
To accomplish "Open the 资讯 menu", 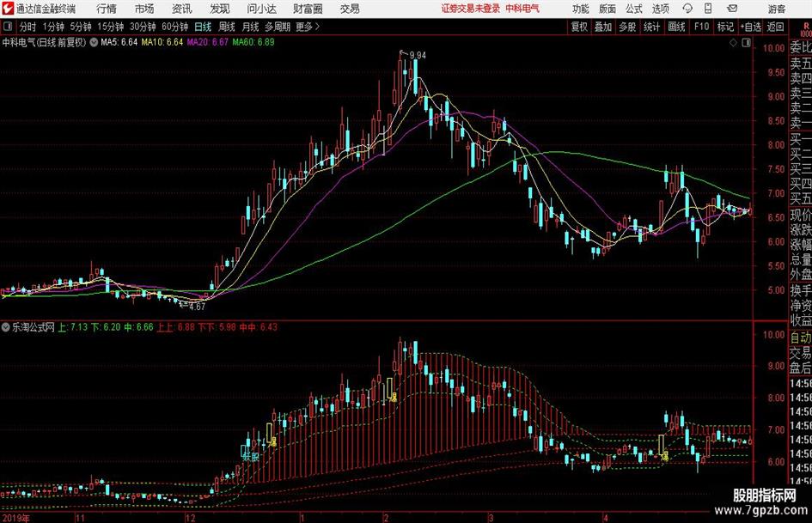I will (182, 9).
